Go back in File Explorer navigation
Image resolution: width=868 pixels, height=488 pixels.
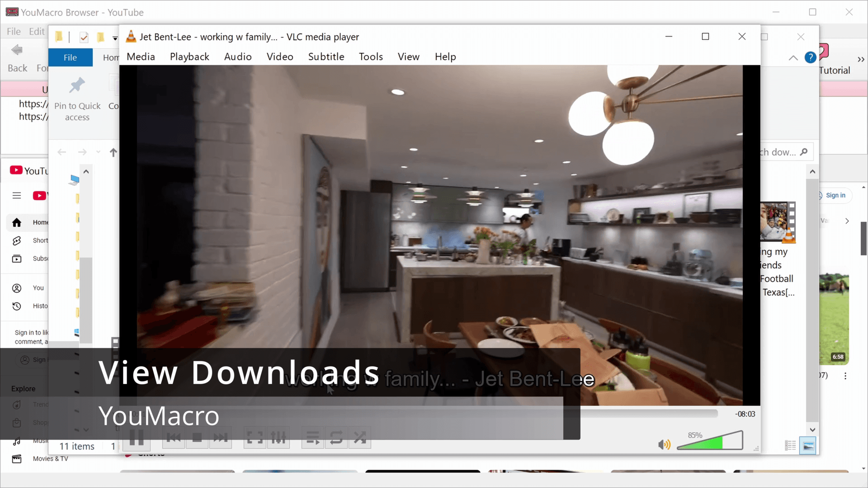pyautogui.click(x=62, y=152)
